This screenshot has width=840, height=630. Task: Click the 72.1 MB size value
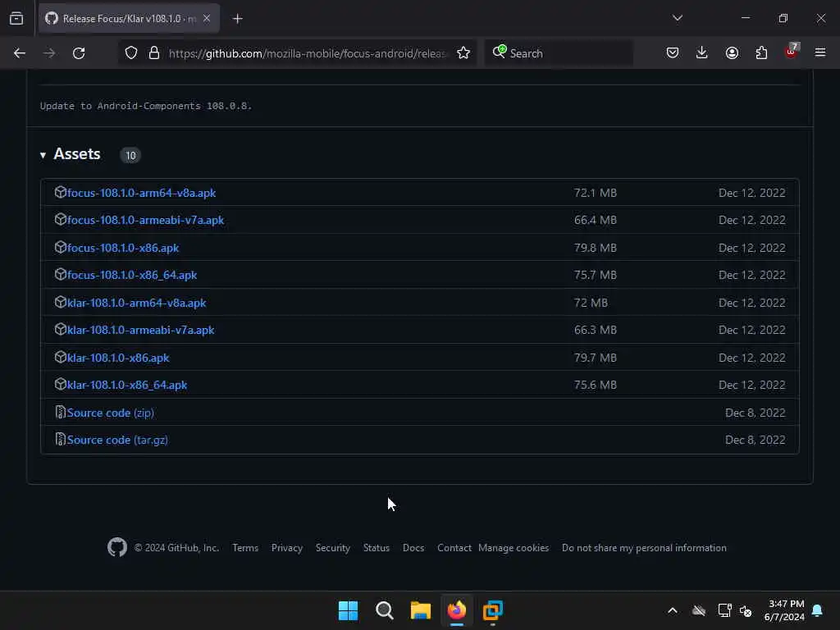[x=596, y=193]
